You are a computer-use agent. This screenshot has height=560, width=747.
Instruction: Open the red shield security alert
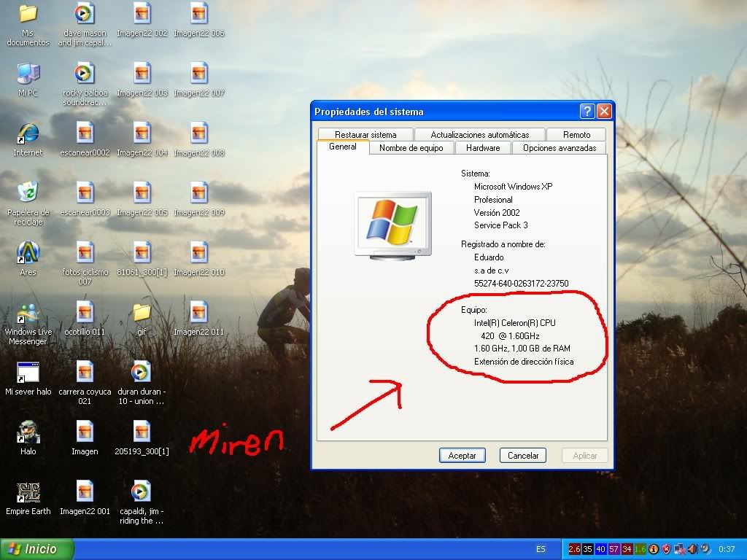(667, 550)
